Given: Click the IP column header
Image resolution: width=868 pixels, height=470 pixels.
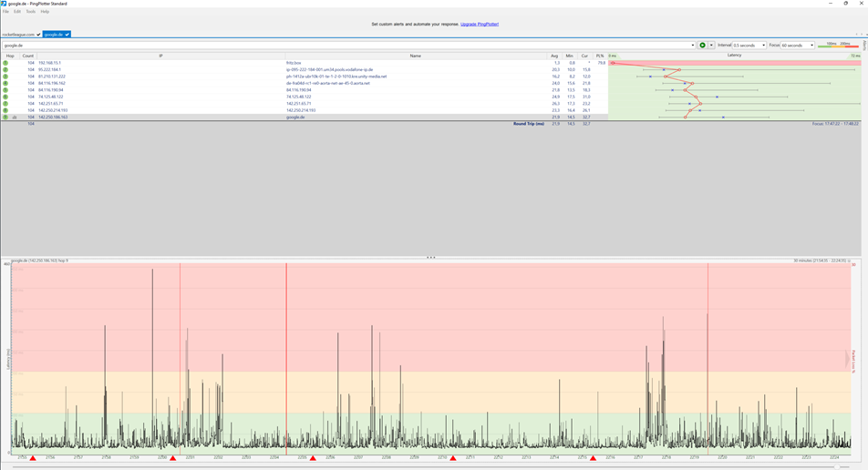Looking at the screenshot, I should pyautogui.click(x=160, y=56).
